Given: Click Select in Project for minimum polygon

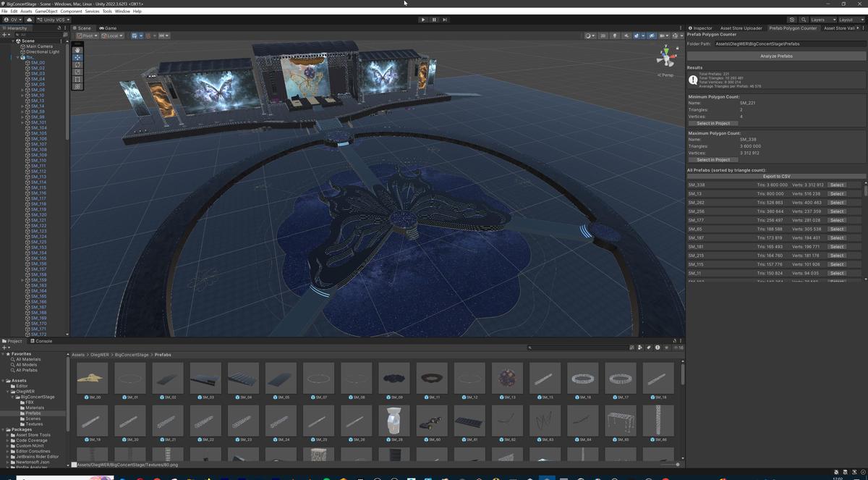Looking at the screenshot, I should click(x=713, y=123).
